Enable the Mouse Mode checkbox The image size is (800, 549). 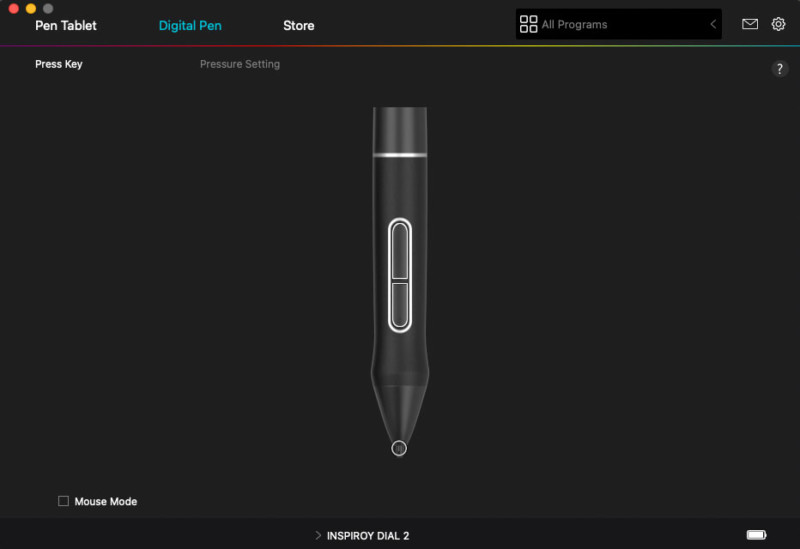(x=63, y=501)
